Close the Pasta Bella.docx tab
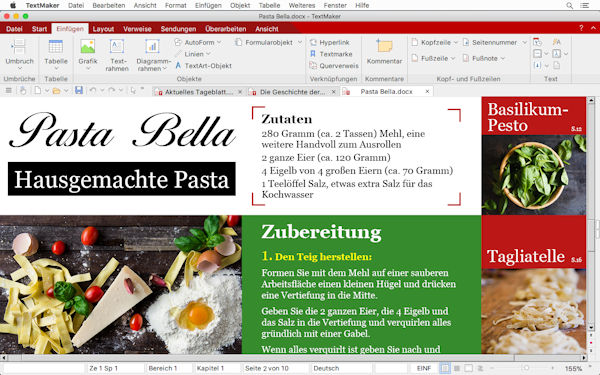This screenshot has width=600, height=375. point(427,91)
